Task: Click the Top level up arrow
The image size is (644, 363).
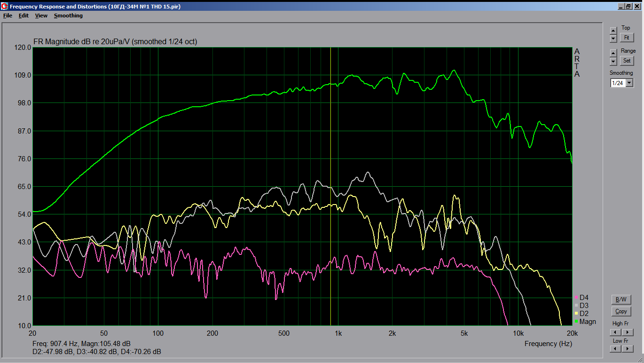Action: 613,31
